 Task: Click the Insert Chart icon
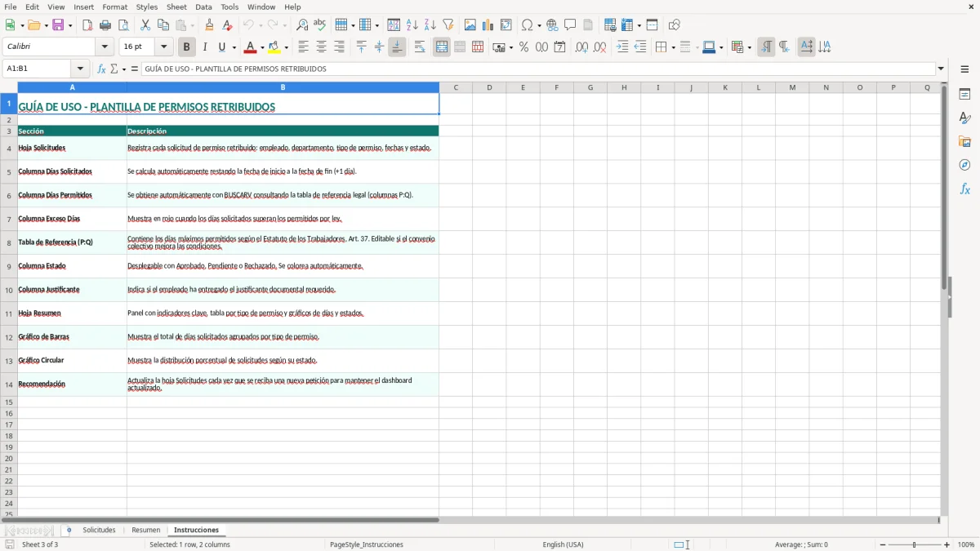pos(488,25)
